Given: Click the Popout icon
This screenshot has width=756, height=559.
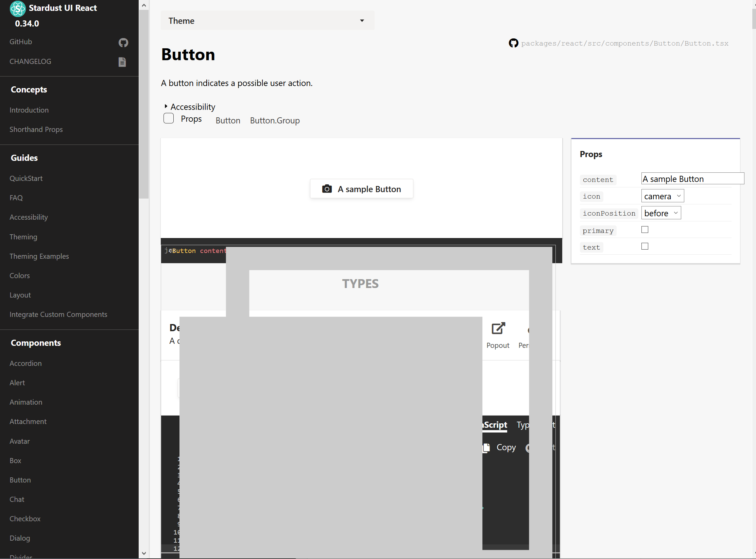Looking at the screenshot, I should (x=498, y=328).
